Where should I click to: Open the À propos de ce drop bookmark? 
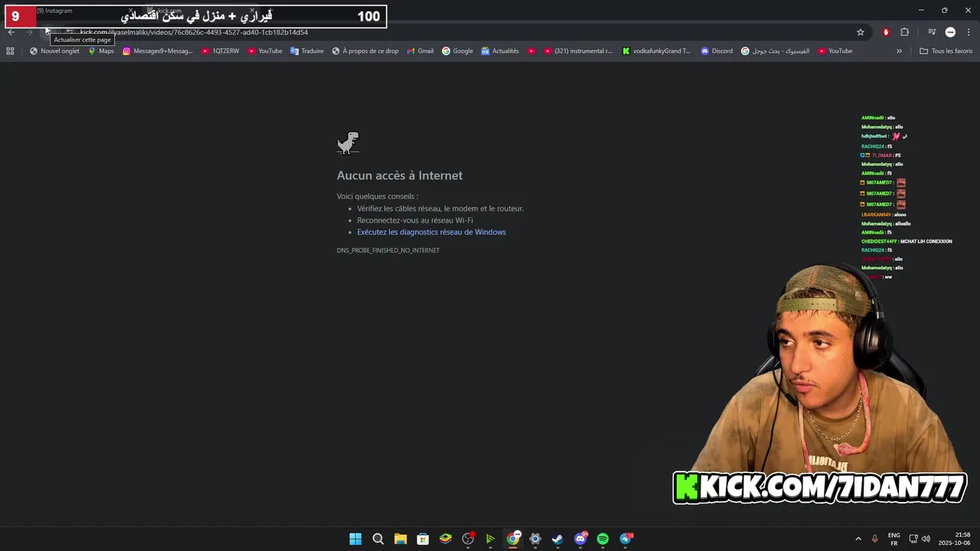(x=365, y=51)
